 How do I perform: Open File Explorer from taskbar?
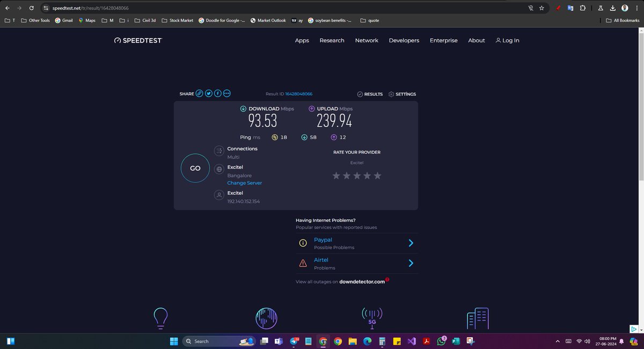pyautogui.click(x=353, y=341)
